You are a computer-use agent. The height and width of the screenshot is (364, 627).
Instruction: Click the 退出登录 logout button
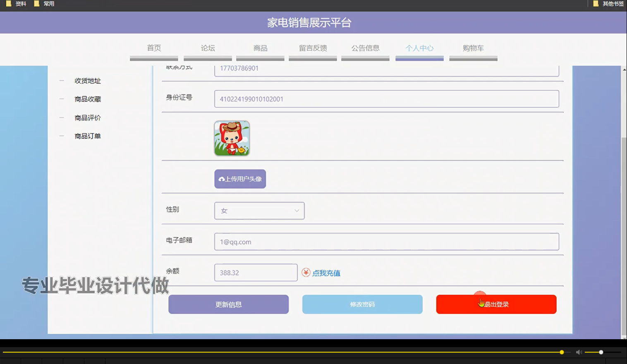496,304
